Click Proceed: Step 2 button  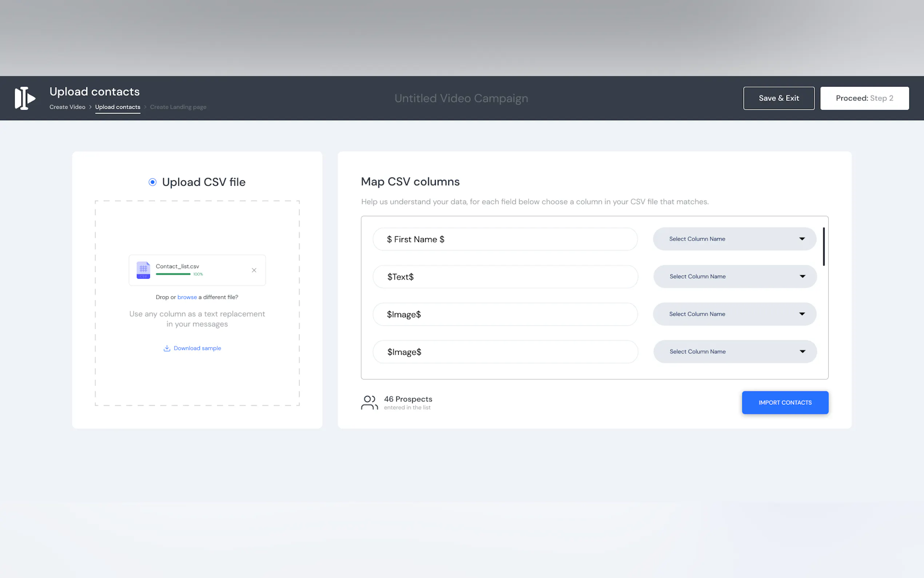coord(864,98)
